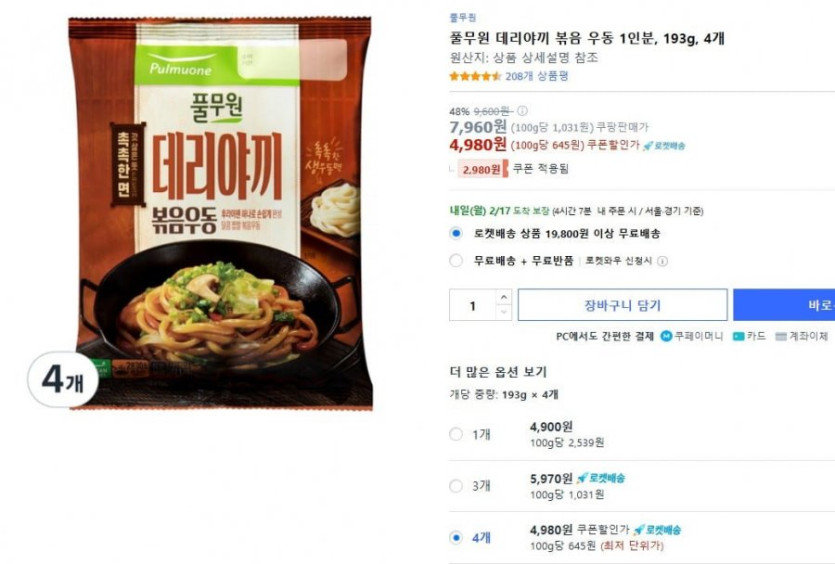The width and height of the screenshot is (835, 564).
Task: Click the 쿠페이머니 payment icon
Action: [x=666, y=336]
